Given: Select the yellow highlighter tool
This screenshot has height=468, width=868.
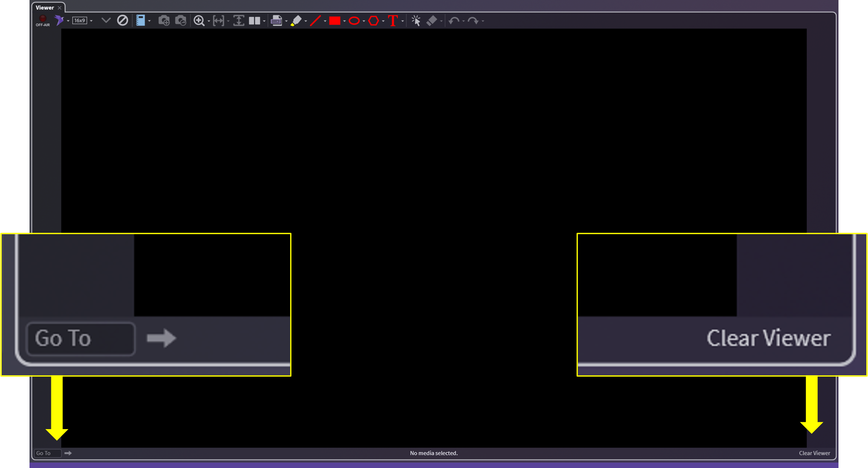Looking at the screenshot, I should tap(296, 20).
